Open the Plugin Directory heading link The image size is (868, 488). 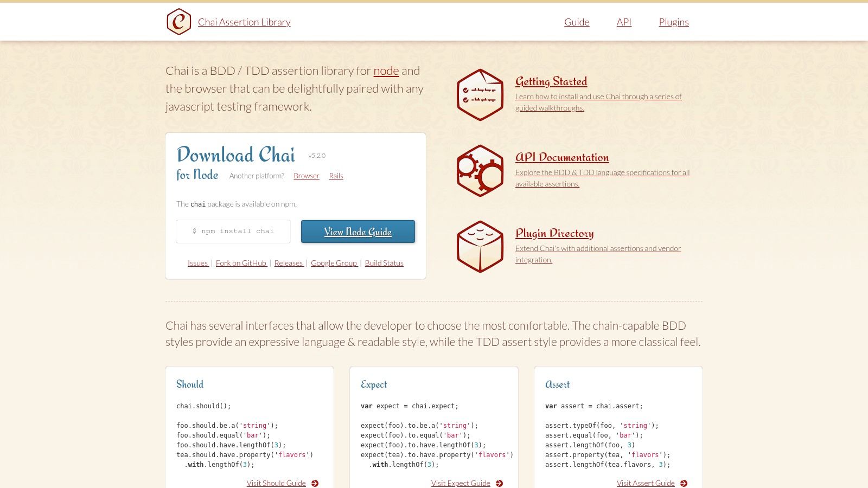554,233
